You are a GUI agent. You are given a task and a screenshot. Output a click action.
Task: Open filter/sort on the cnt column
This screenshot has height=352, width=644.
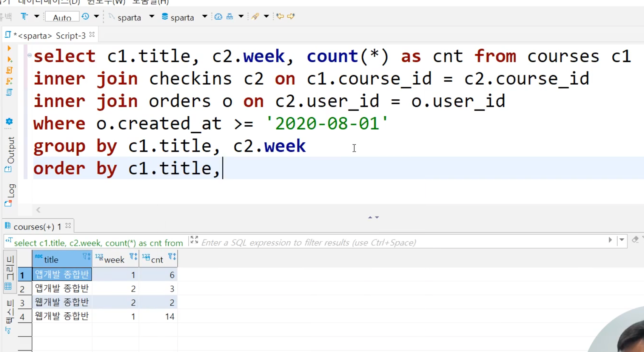[172, 257]
